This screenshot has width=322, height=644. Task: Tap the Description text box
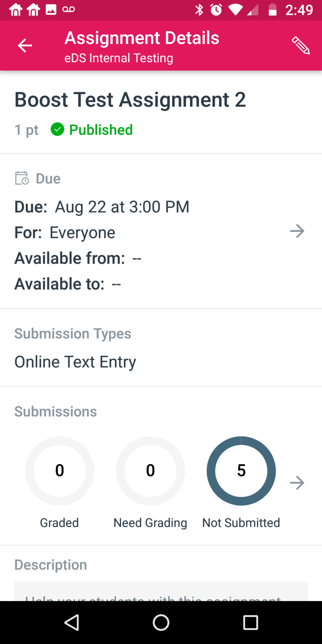(x=161, y=591)
